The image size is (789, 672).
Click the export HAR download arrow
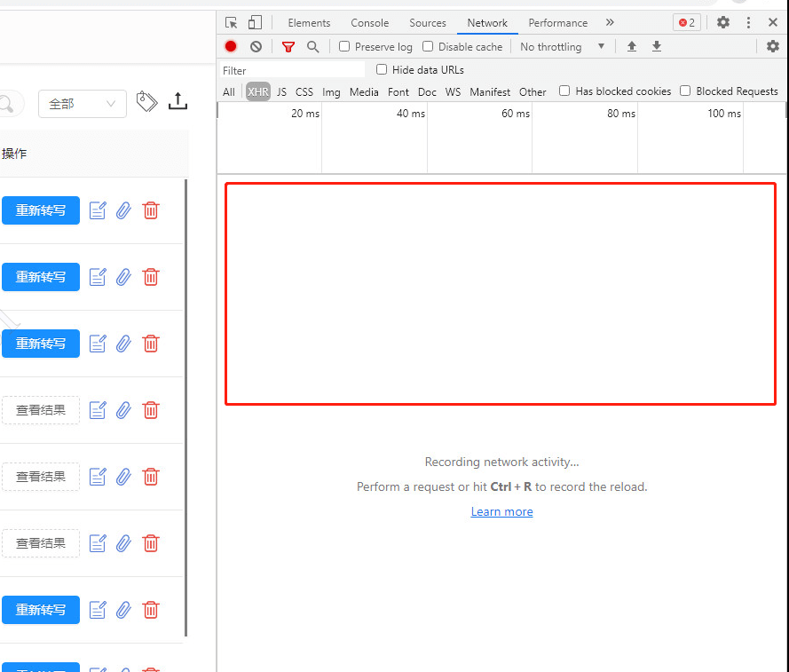pos(657,47)
